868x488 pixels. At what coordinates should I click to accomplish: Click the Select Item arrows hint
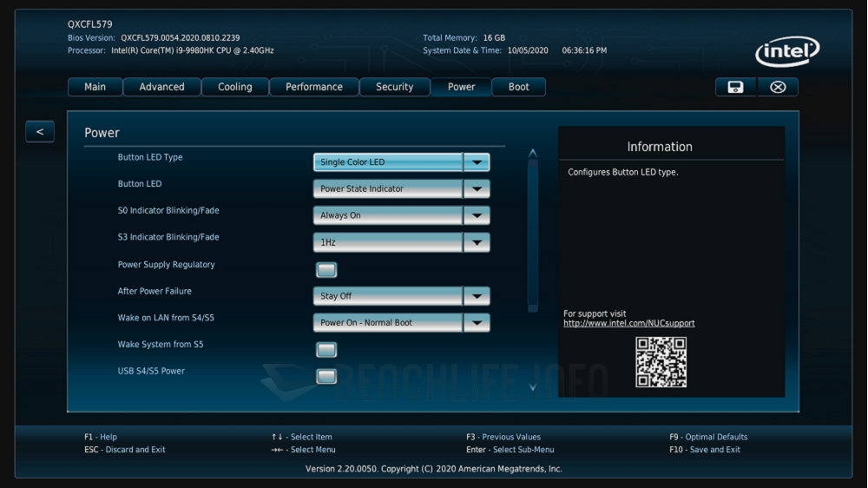[302, 437]
